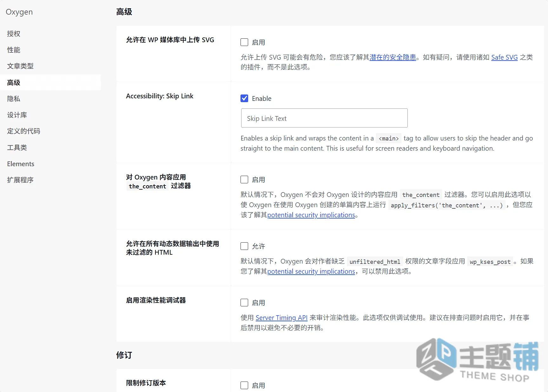Enable 限制修订版本 checkbox

[244, 385]
